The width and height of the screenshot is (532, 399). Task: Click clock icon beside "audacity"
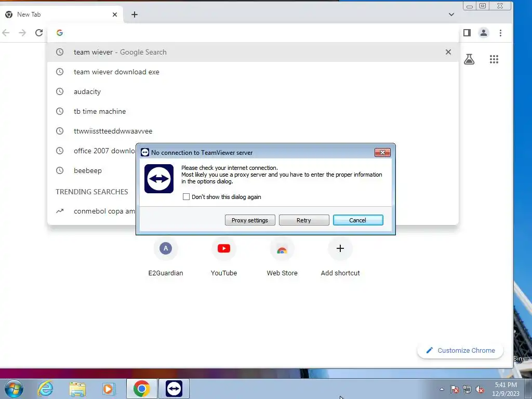click(x=60, y=91)
